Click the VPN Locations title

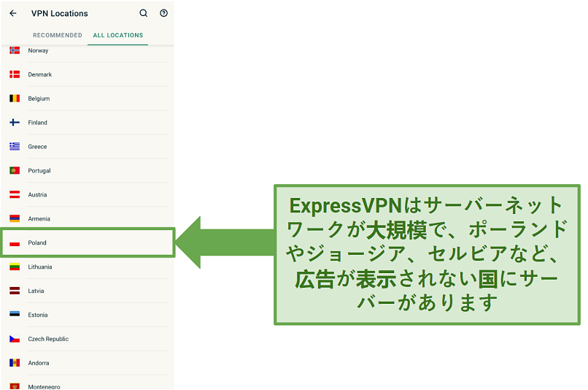pyautogui.click(x=60, y=14)
